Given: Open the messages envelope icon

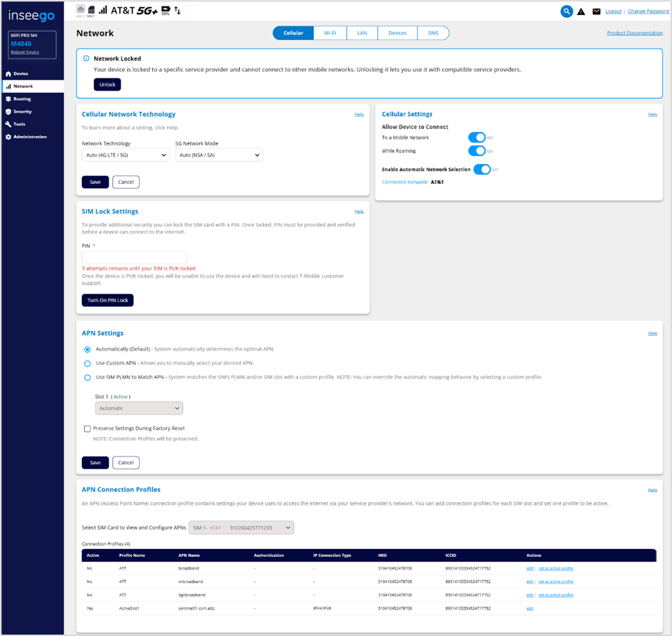Looking at the screenshot, I should [x=596, y=11].
